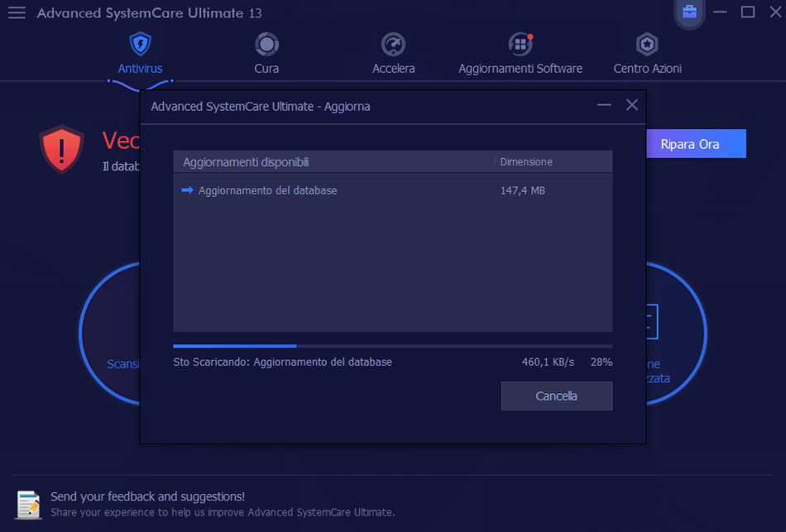
Task: Click the blue arrow beside database update
Action: pos(188,190)
